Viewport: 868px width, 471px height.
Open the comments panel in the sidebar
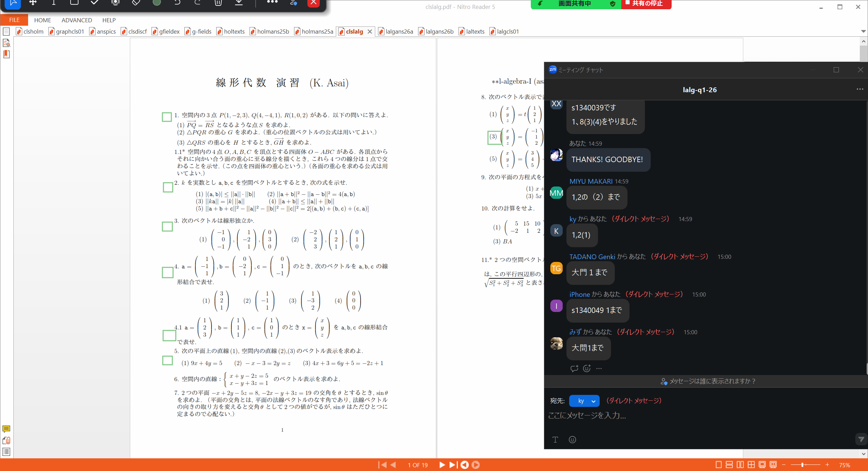[x=6, y=429]
